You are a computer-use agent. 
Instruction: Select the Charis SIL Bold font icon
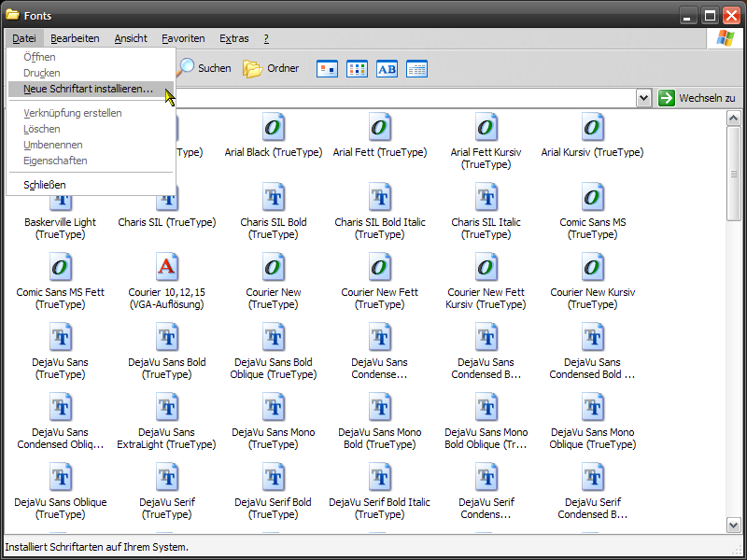tap(274, 197)
